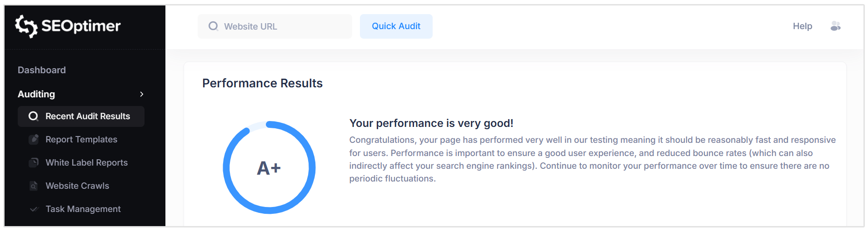The height and width of the screenshot is (232, 868).
Task: Expand the Auditing section chevron
Action: [142, 94]
